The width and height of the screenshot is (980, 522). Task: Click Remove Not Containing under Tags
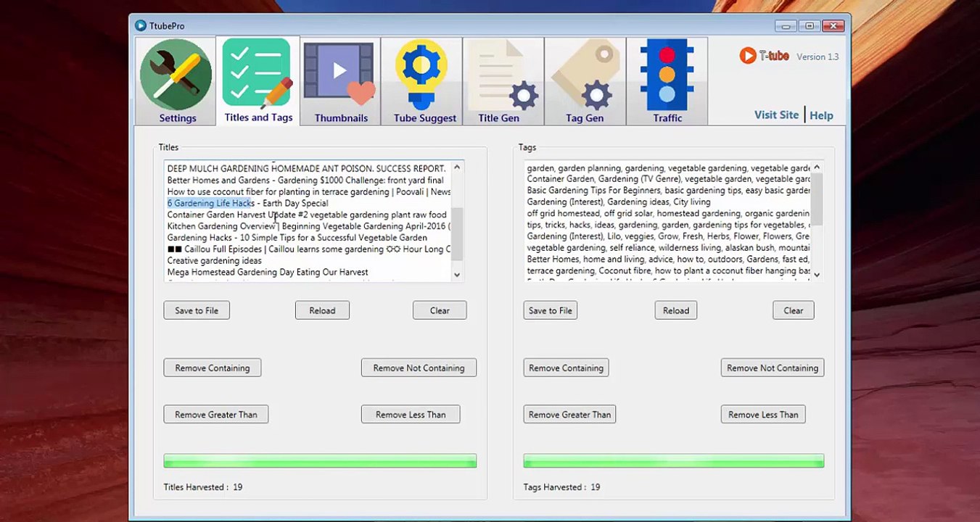773,368
